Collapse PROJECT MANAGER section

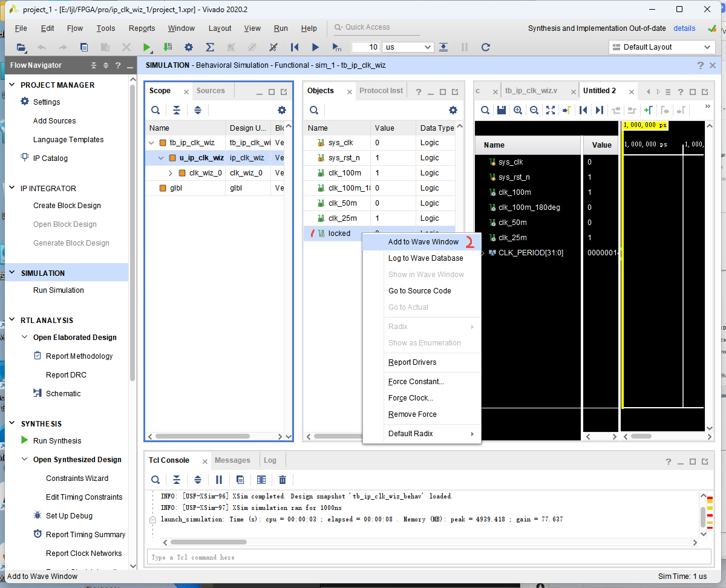click(13, 85)
